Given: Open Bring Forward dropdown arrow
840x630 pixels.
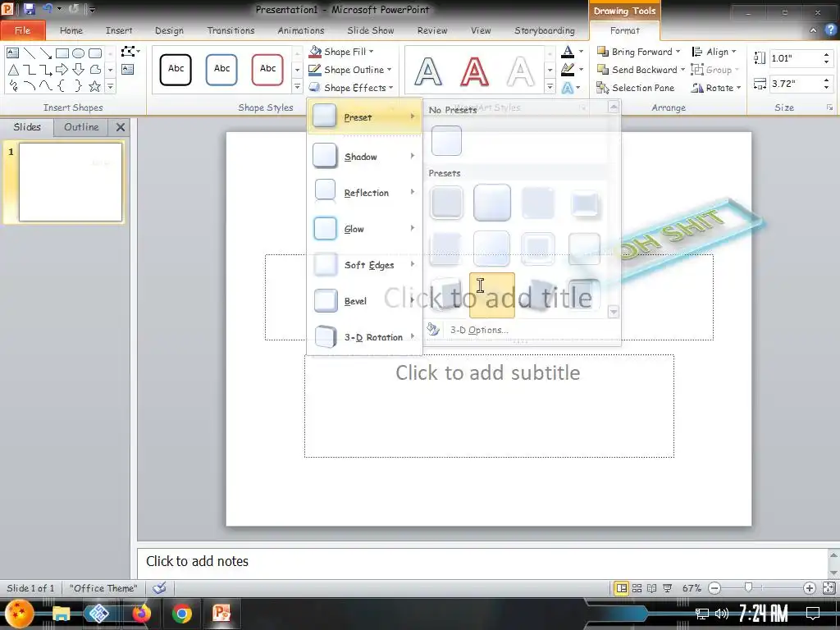Looking at the screenshot, I should pyautogui.click(x=678, y=52).
